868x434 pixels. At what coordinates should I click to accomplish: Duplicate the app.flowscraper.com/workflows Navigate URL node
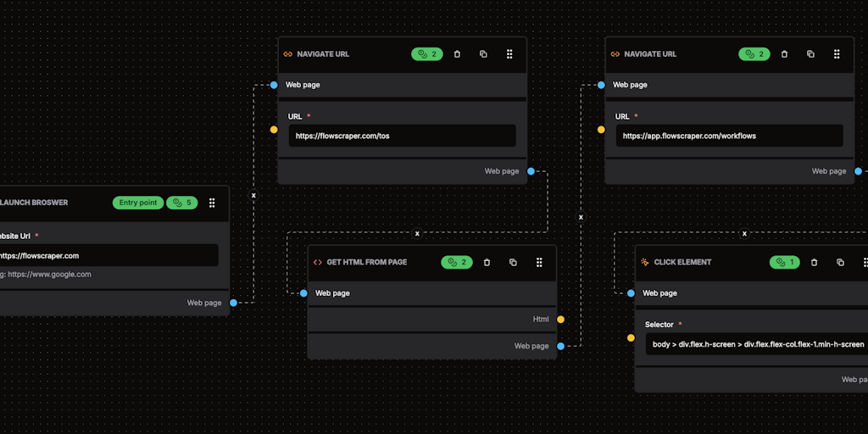[x=810, y=54]
